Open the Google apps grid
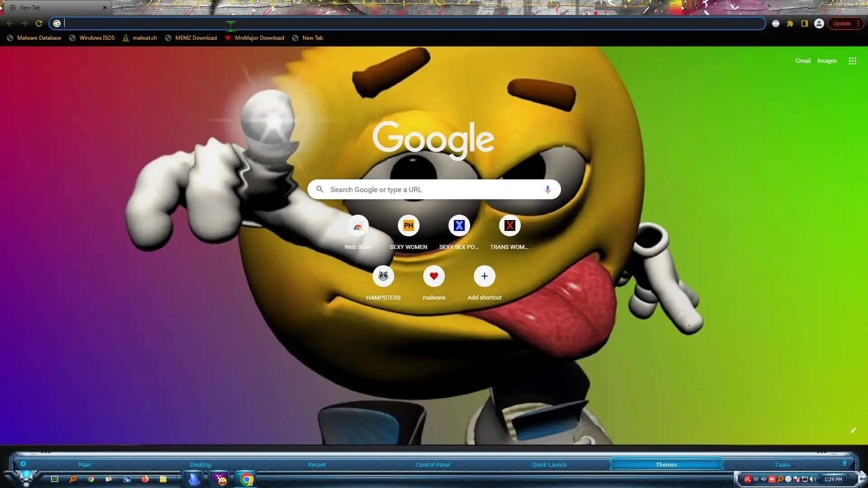Viewport: 868px width, 488px height. (x=852, y=61)
